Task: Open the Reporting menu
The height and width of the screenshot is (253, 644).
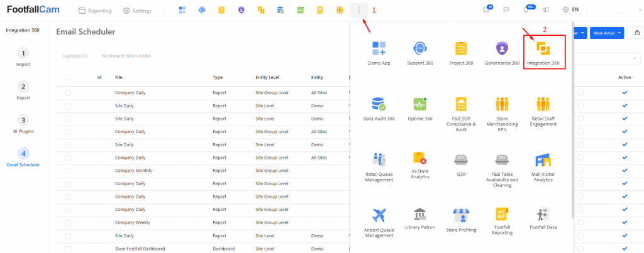Action: tap(95, 11)
